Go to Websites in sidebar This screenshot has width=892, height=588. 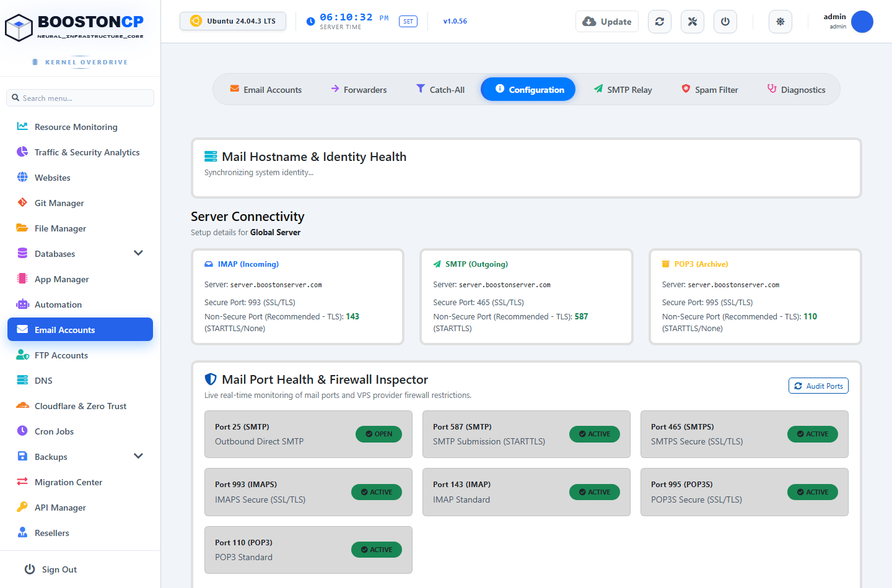(x=80, y=178)
